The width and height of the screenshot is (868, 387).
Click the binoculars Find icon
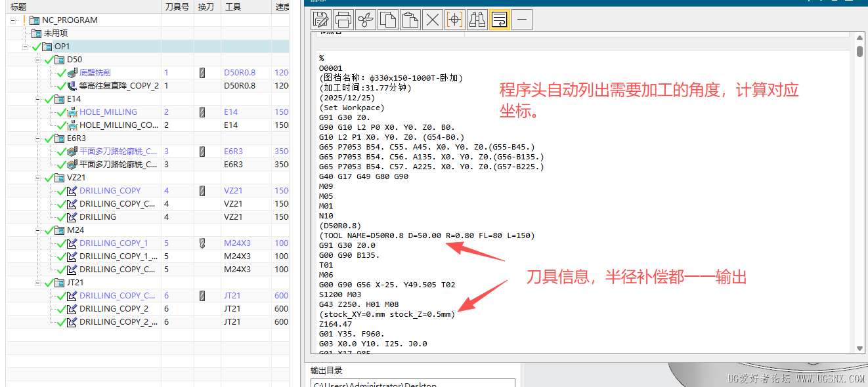click(x=477, y=20)
